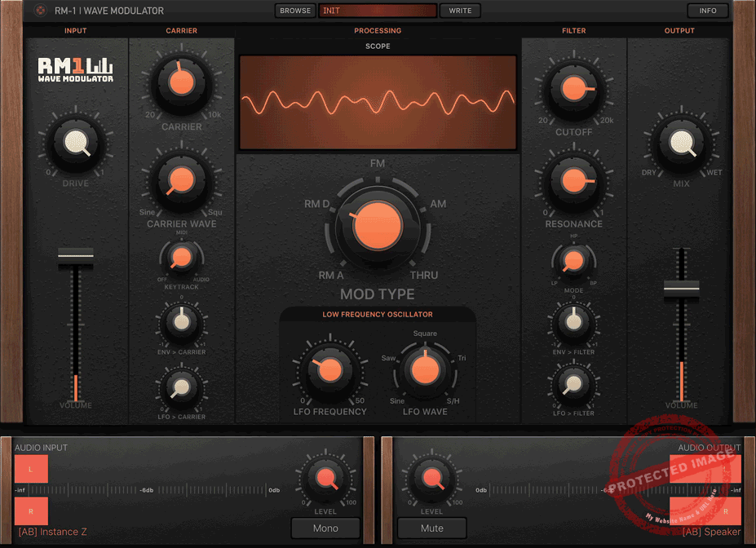Adjust the Audio Output LEVEL knob
Image resolution: width=756 pixels, height=548 pixels.
(x=431, y=478)
